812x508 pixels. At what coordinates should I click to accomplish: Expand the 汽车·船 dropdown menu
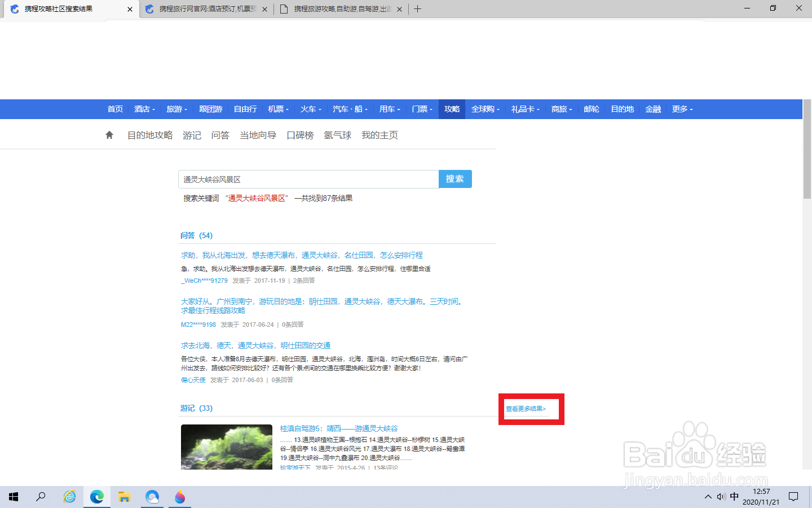[350, 109]
